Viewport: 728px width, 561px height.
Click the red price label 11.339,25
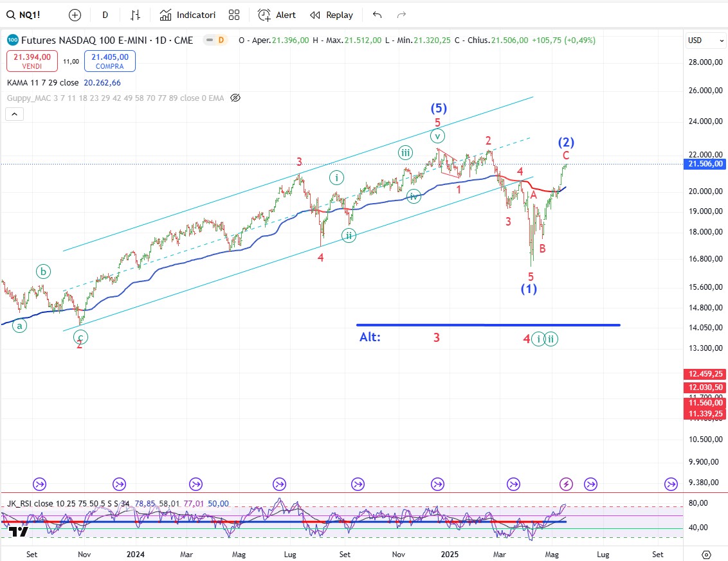tap(704, 414)
